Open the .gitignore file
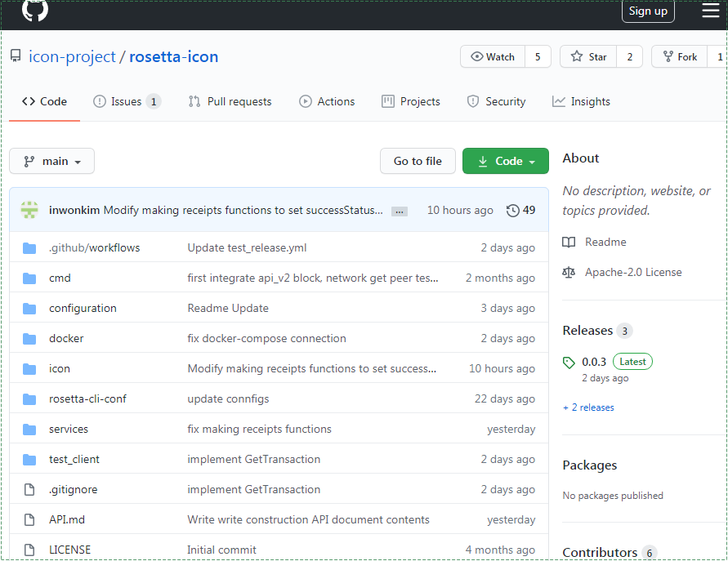Image resolution: width=728 pixels, height=561 pixels. (x=74, y=489)
